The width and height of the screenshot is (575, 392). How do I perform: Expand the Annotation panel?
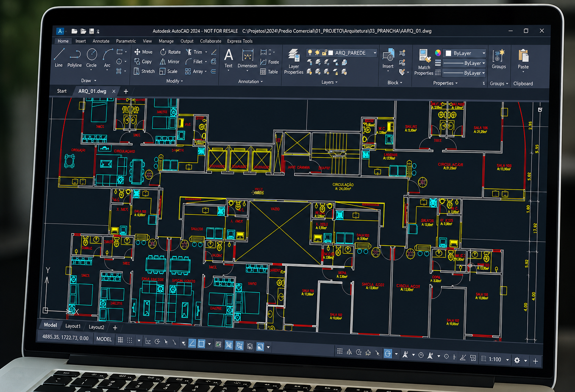pyautogui.click(x=250, y=81)
